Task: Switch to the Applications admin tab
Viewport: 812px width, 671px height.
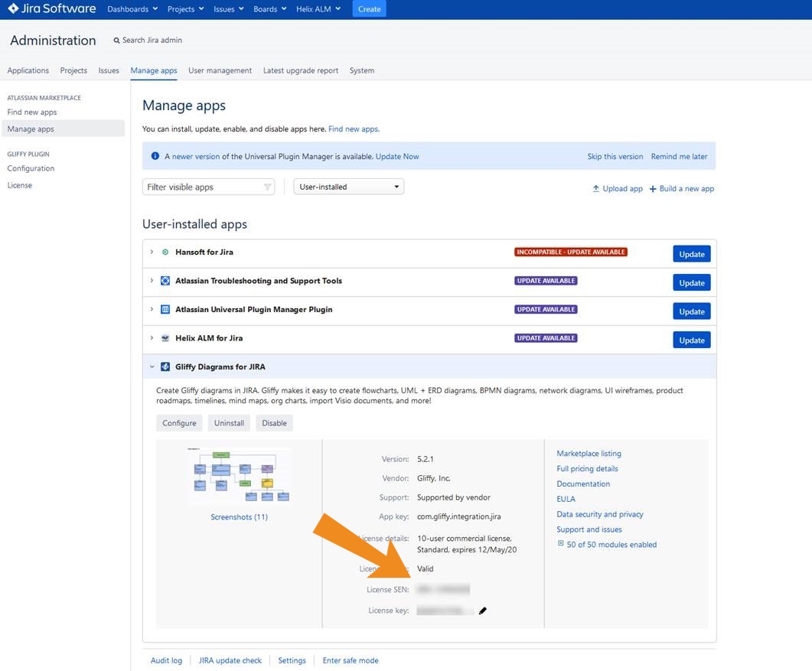Action: click(28, 70)
